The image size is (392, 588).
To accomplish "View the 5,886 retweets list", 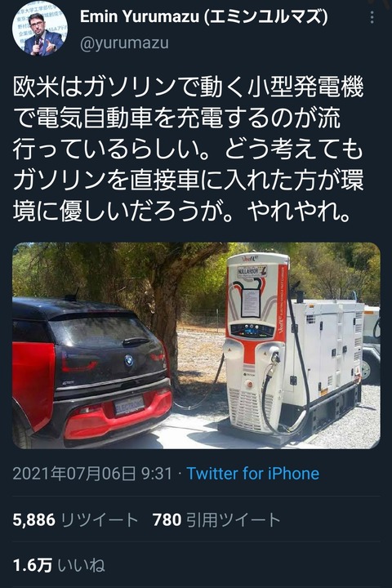I will pos(75,520).
